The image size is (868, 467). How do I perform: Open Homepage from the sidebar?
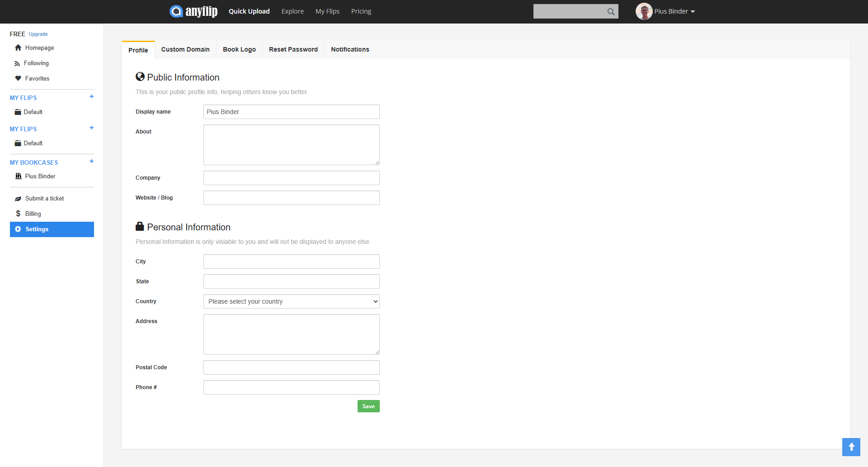(x=39, y=48)
